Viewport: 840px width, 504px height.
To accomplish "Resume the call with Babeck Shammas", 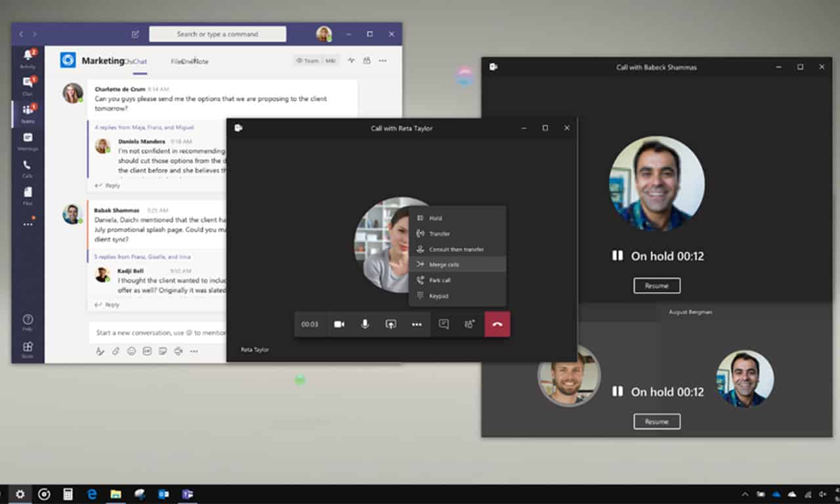I will coord(657,285).
